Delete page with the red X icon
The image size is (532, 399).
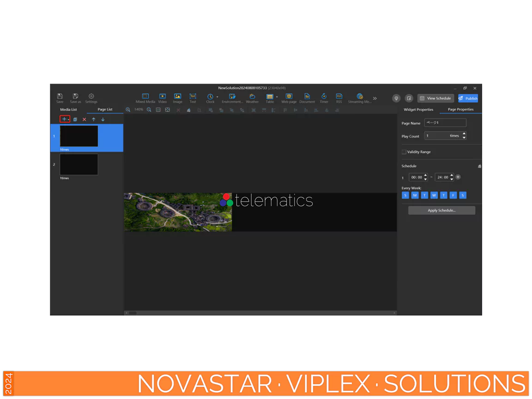coord(84,120)
